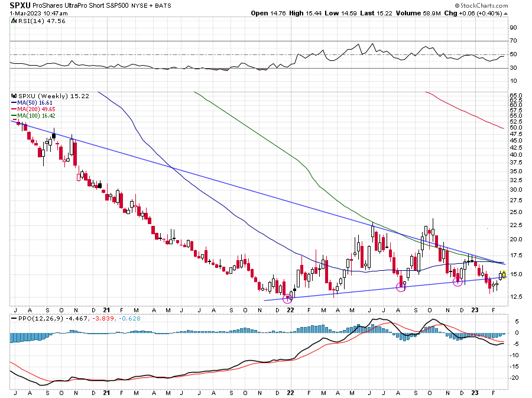Open the StockCharts.com link
This screenshot has height=398, width=532.
[x=484, y=5]
